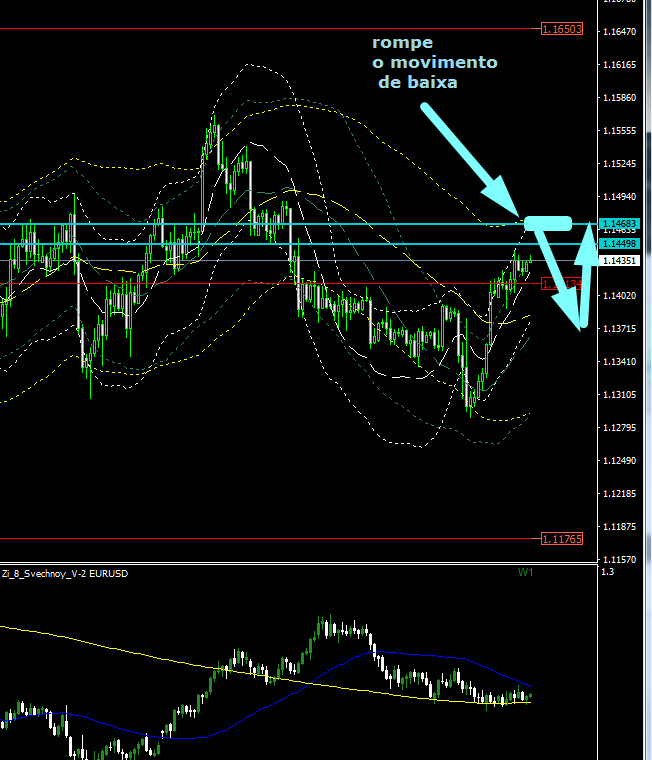Click the 1.16503 red price label
Image resolution: width=652 pixels, height=760 pixels.
coord(562,30)
